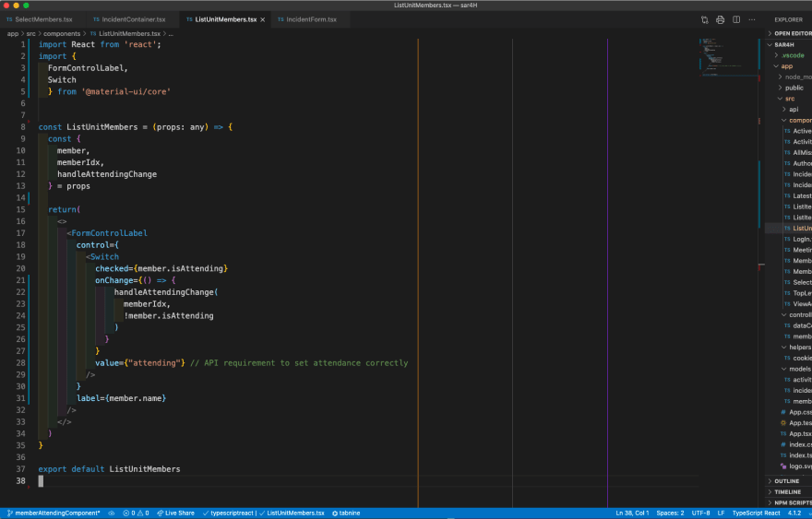The width and height of the screenshot is (812, 519).
Task: Click the print icon in the editor toolbar
Action: point(720,19)
